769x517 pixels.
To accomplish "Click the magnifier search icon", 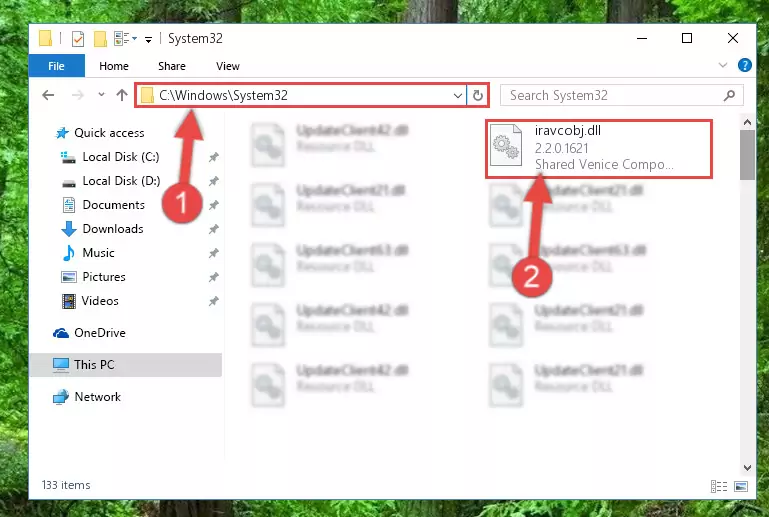I will (729, 95).
